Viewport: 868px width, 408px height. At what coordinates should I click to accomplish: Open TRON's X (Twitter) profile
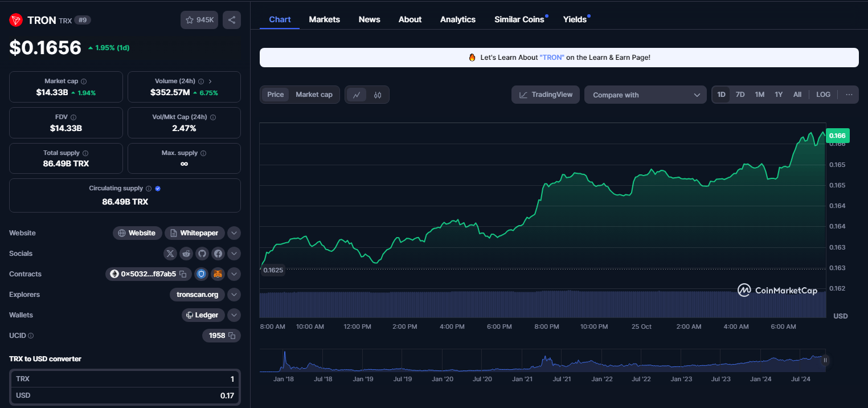point(170,254)
